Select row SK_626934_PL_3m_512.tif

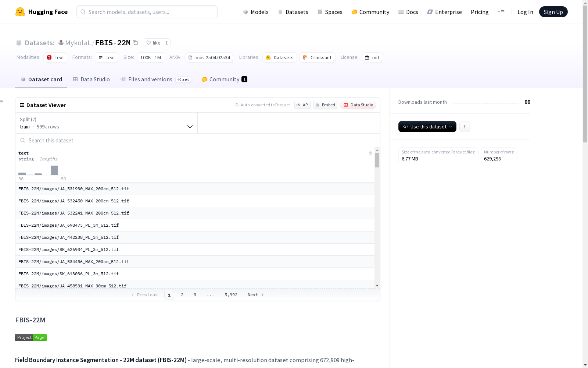pyautogui.click(x=195, y=250)
